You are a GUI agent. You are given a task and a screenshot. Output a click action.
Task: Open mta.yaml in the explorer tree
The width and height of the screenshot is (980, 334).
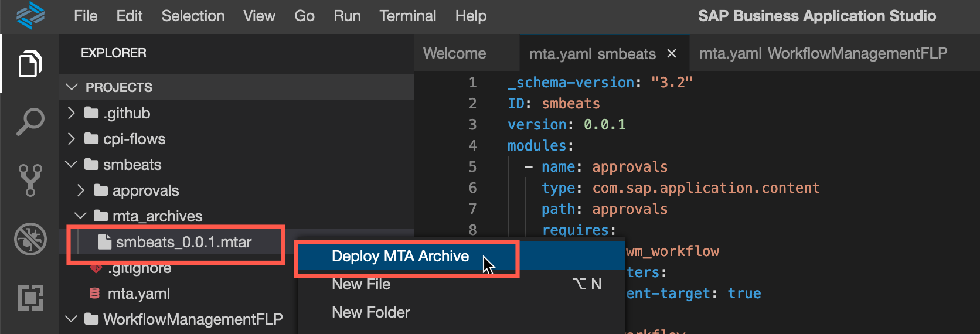(x=139, y=293)
